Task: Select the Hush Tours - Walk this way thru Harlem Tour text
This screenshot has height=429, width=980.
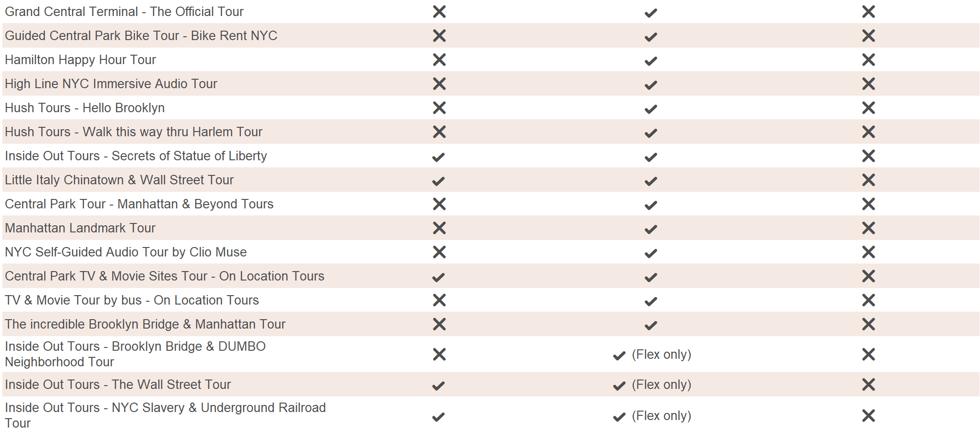Action: tap(133, 132)
